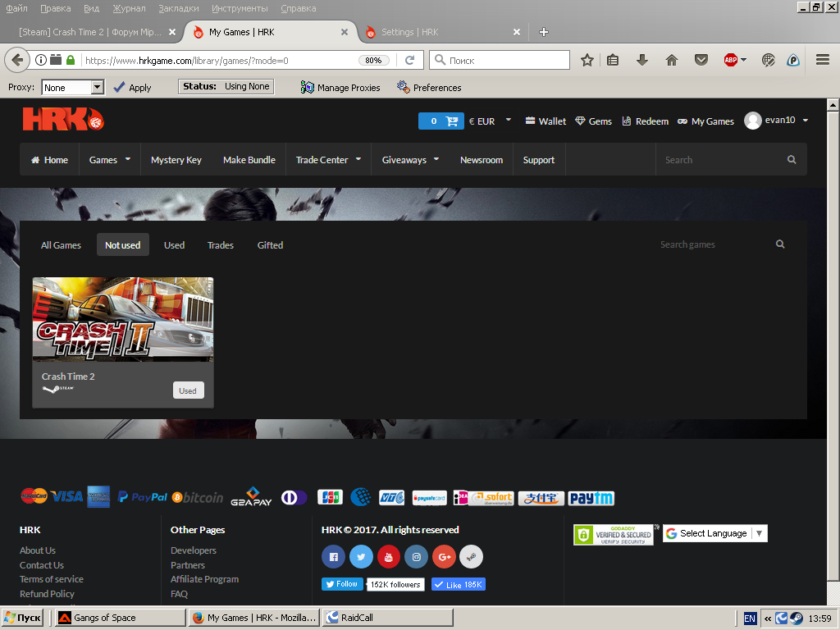Expand the evan10 account dropdown arrow

click(x=806, y=121)
